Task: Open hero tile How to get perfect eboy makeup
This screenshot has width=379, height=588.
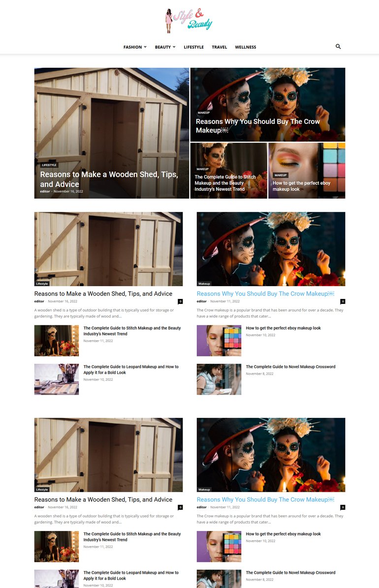Action: tap(301, 186)
